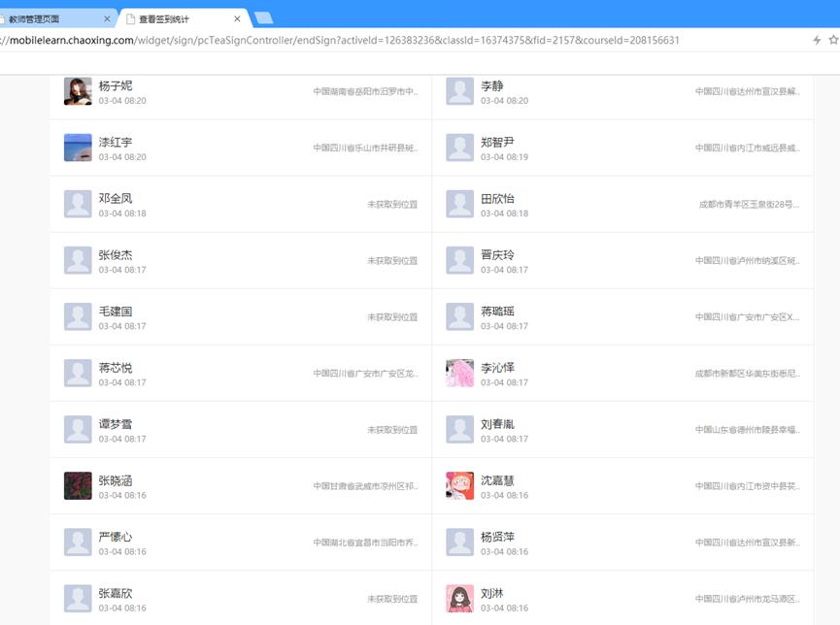Switch to the 教师管理页面 tab
Viewport: 840px width, 625px height.
[49, 18]
